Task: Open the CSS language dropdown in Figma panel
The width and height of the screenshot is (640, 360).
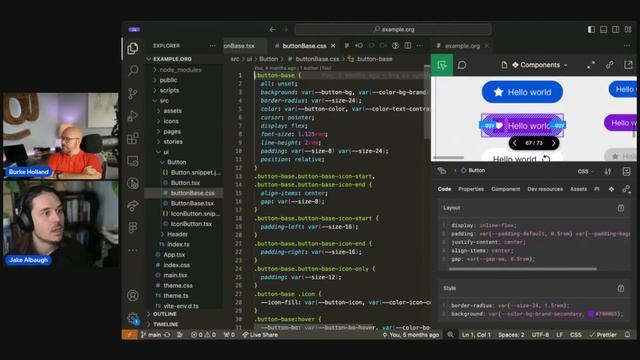Action: click(x=585, y=171)
